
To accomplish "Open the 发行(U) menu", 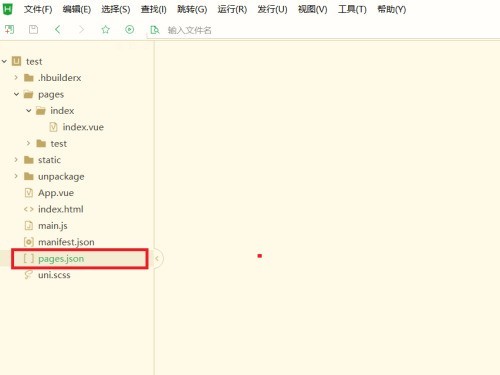I will tap(272, 9).
